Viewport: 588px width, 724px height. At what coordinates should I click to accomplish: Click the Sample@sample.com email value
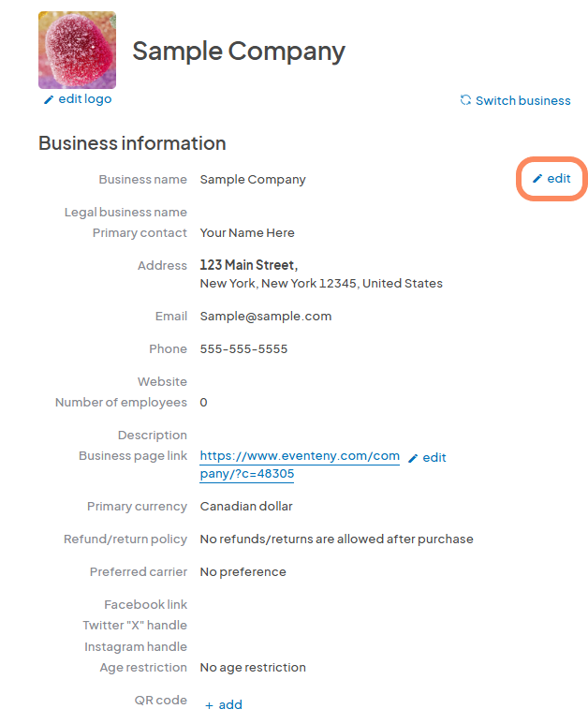[266, 317]
